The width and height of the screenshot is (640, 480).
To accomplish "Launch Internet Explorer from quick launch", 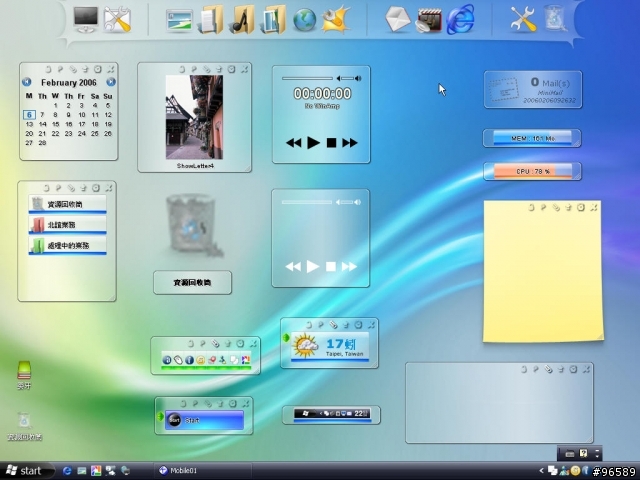I will (x=67, y=471).
